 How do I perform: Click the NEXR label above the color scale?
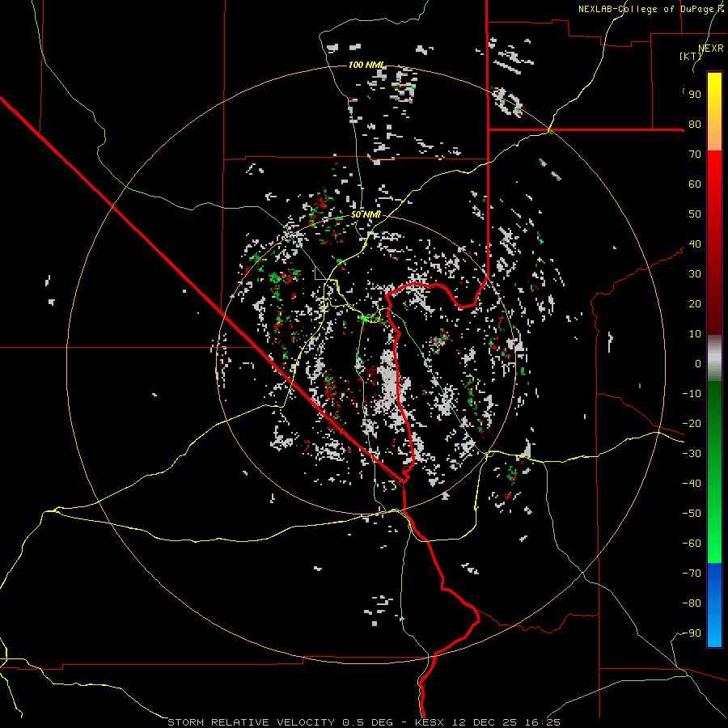(711, 49)
